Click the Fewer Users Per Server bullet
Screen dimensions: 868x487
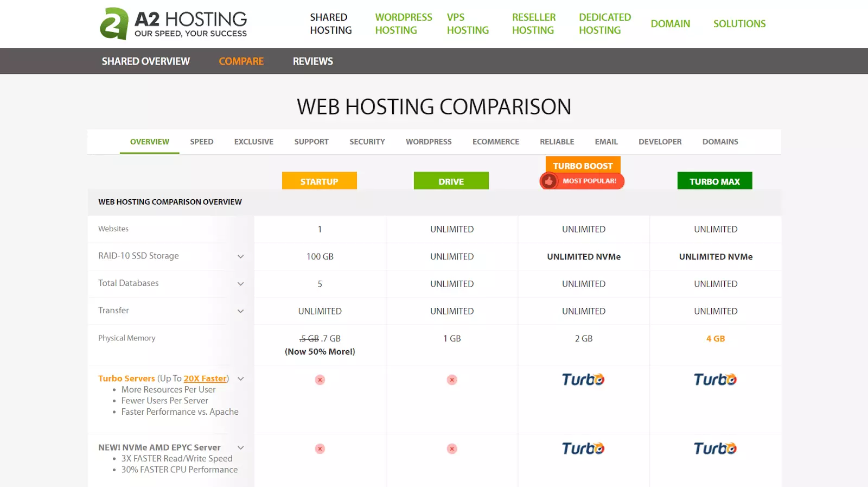point(165,401)
